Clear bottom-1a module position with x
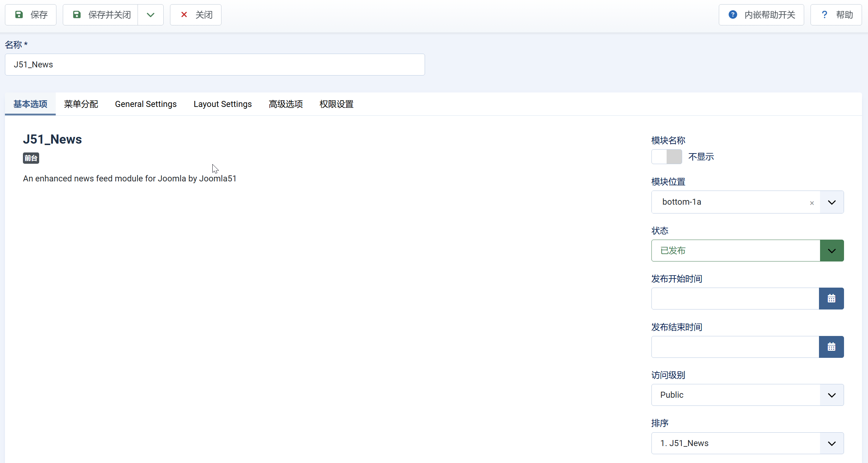 pos(812,203)
